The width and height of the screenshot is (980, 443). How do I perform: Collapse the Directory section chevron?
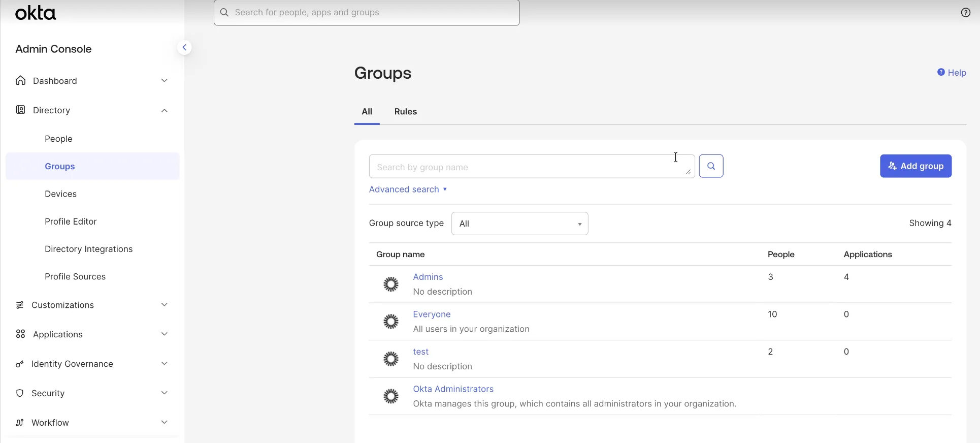tap(164, 110)
